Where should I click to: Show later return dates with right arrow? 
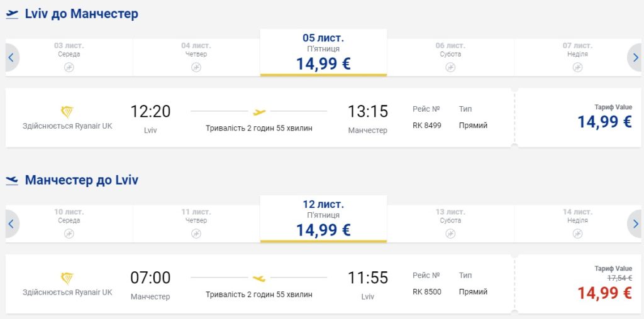(635, 224)
